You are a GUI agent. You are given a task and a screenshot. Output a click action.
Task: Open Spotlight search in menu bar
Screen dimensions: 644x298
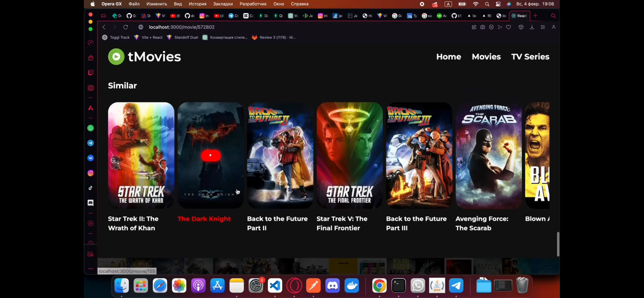pos(487,4)
